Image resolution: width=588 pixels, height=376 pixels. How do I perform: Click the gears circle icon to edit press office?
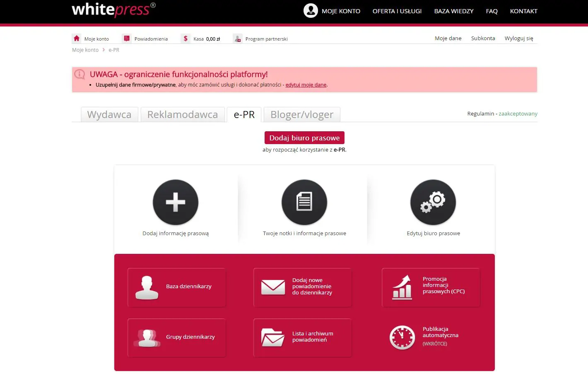coord(433,202)
